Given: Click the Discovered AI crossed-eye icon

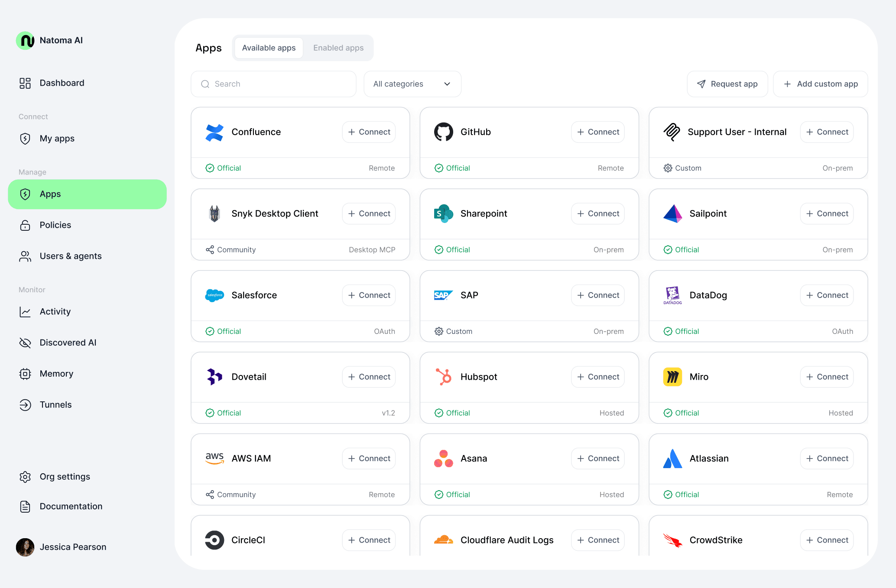Looking at the screenshot, I should pyautogui.click(x=25, y=343).
